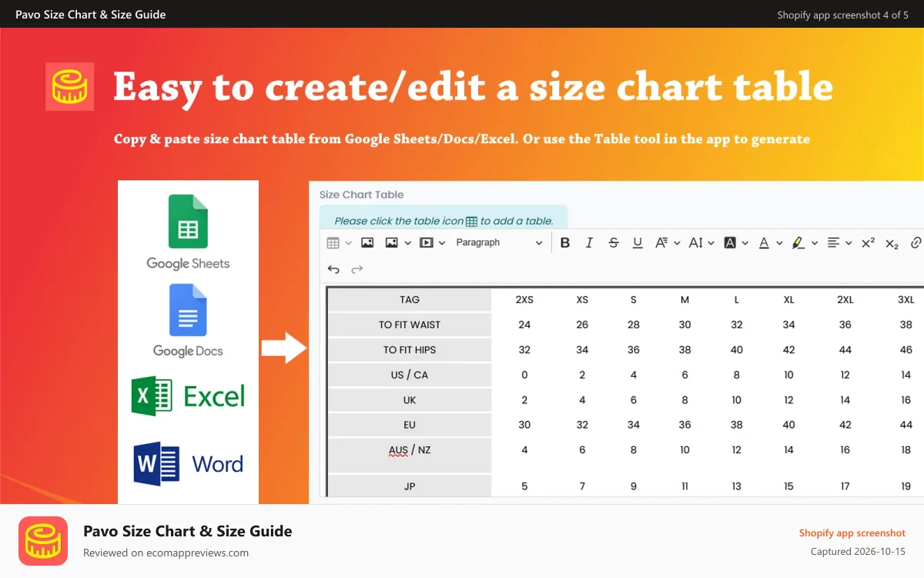Click the 'JP' row label
Image resolution: width=924 pixels, height=578 pixels.
tap(410, 486)
